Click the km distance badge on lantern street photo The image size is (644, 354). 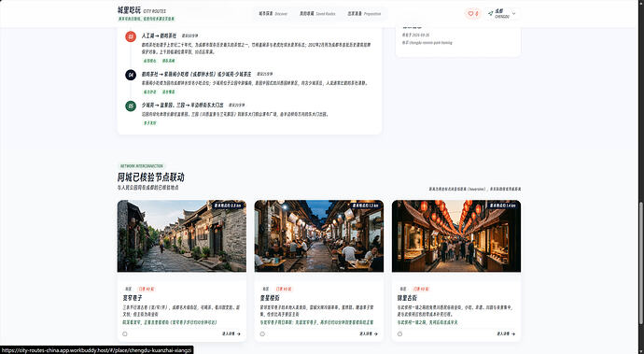coord(503,205)
